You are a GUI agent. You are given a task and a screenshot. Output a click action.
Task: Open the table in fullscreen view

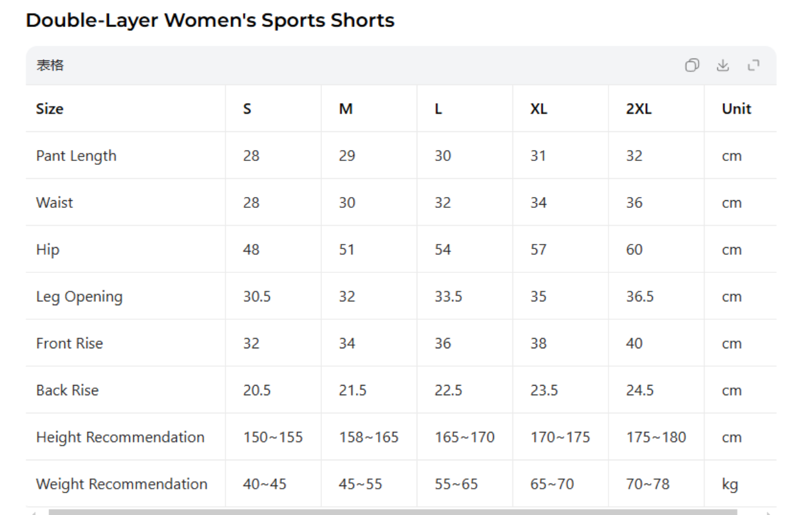[753, 65]
